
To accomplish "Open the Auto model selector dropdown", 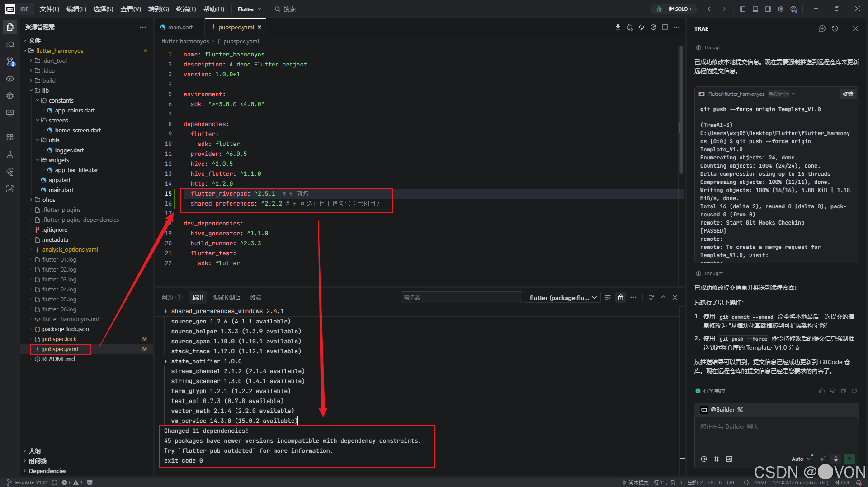I will (x=801, y=459).
